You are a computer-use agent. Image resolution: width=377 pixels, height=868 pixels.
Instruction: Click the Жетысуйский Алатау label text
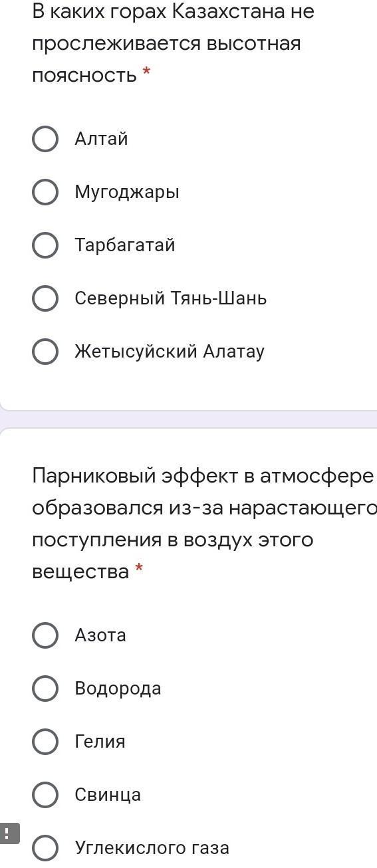(170, 352)
